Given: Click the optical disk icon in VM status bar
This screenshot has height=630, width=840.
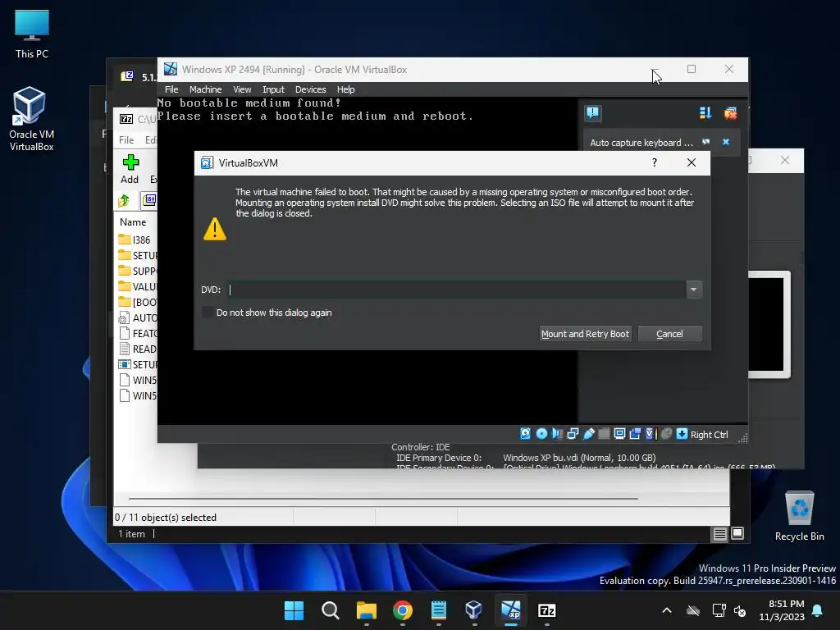Looking at the screenshot, I should (541, 434).
